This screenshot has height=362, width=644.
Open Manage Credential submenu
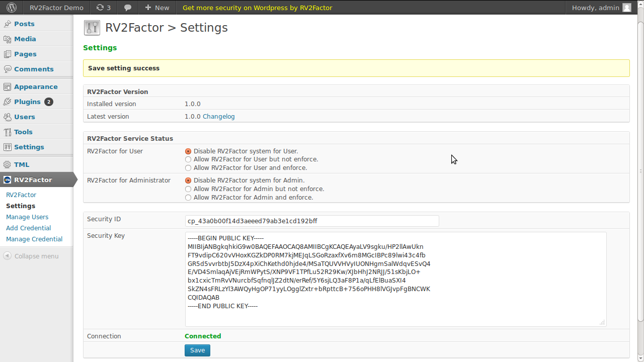[34, 239]
